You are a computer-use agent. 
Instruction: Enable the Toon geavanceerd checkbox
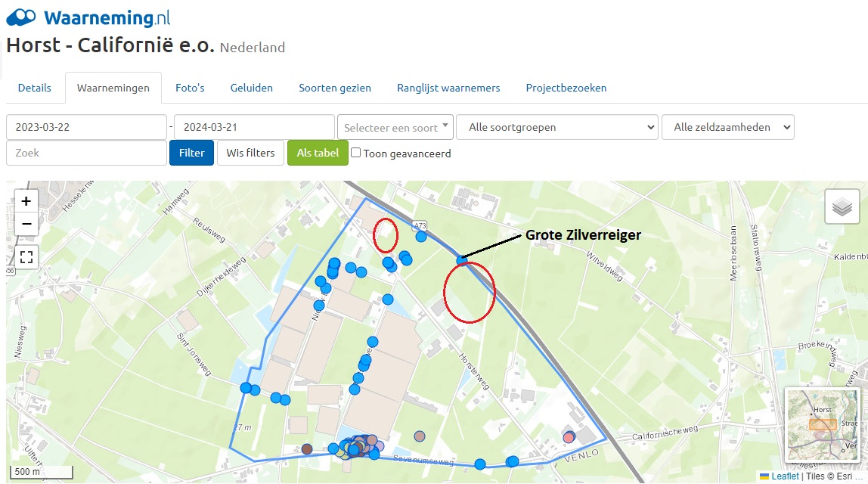point(355,153)
